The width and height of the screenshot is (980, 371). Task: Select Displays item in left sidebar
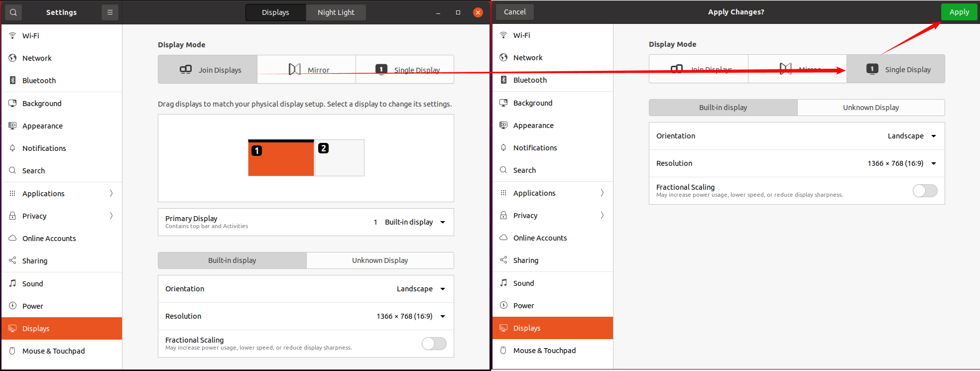coord(62,329)
